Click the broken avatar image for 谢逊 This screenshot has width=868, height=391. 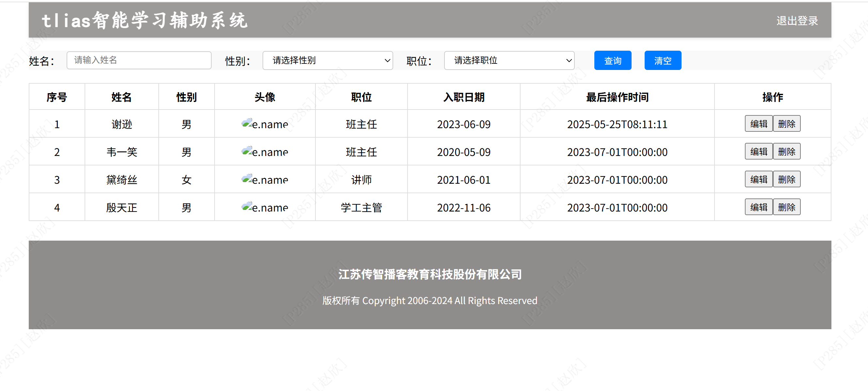click(265, 124)
